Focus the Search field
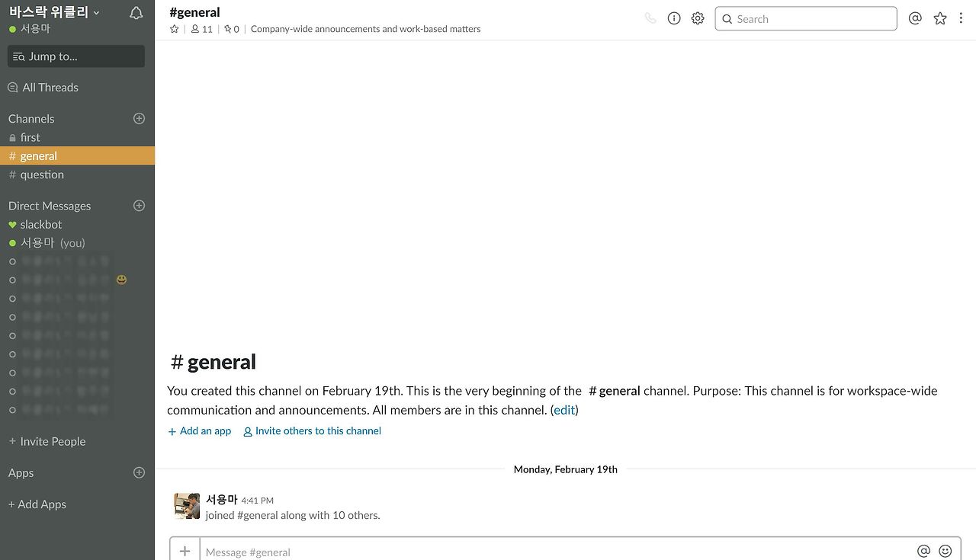 pos(806,18)
